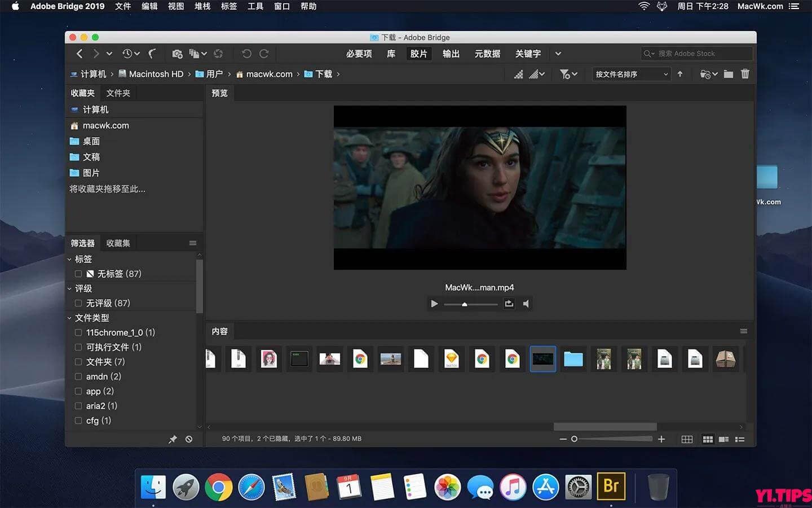Open Camera Raw options via camera icon
Screen dimensions: 812x508
176,53
